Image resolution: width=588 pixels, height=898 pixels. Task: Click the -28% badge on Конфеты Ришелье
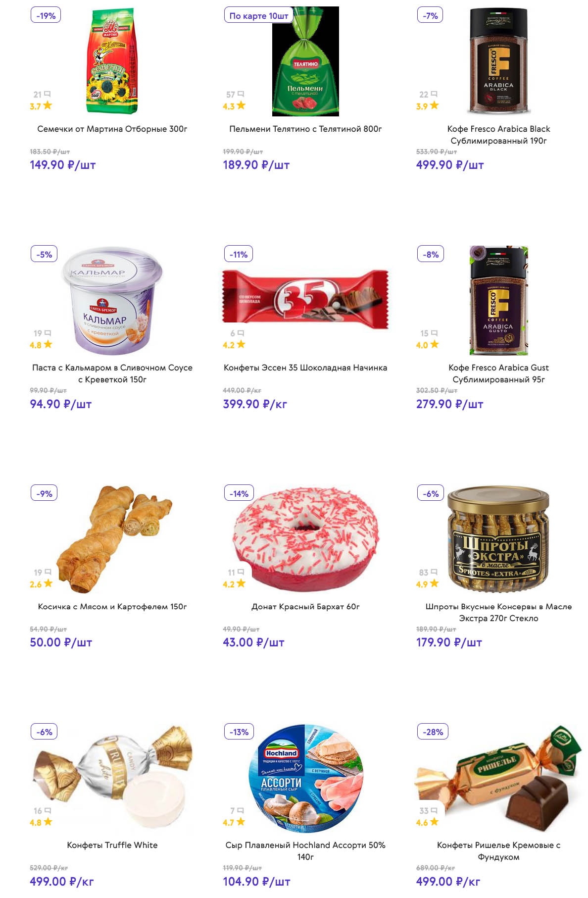[x=433, y=732]
